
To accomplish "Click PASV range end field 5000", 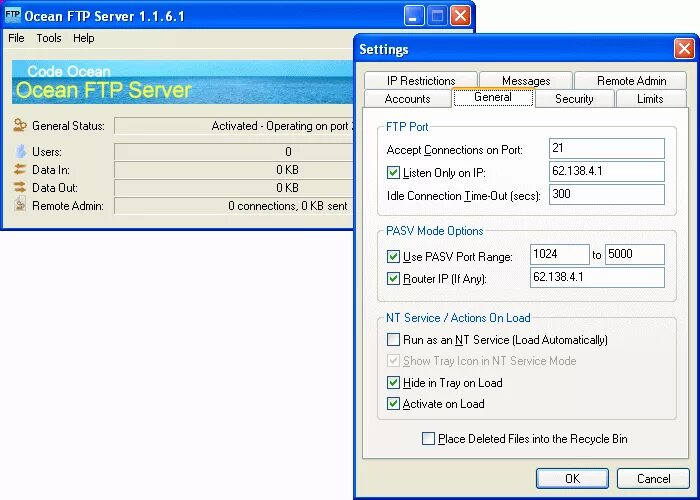I will [635, 254].
